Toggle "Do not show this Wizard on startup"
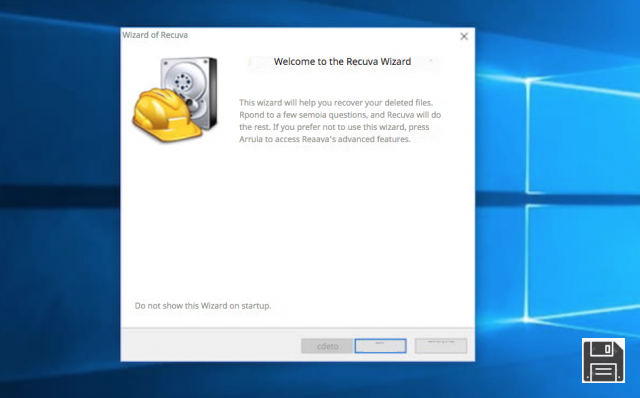Screen dimensions: 640x398 203,306
